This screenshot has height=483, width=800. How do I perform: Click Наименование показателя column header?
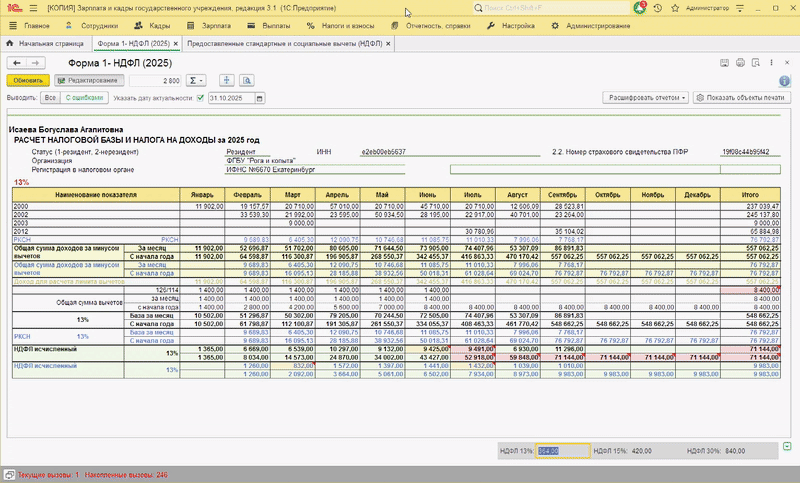tap(96, 195)
